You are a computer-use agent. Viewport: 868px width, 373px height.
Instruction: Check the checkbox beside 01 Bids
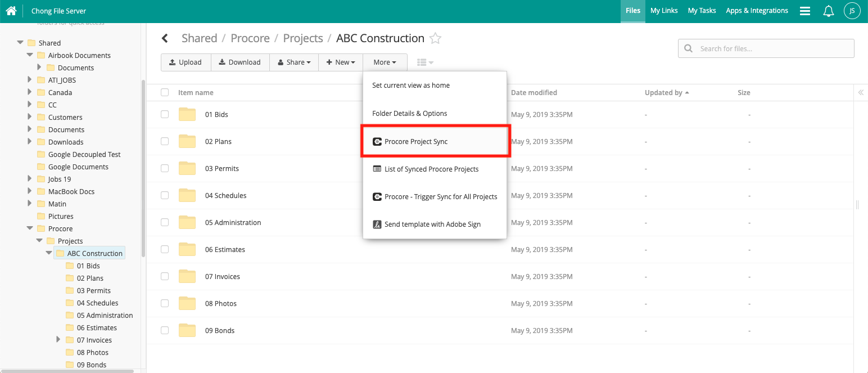point(164,114)
